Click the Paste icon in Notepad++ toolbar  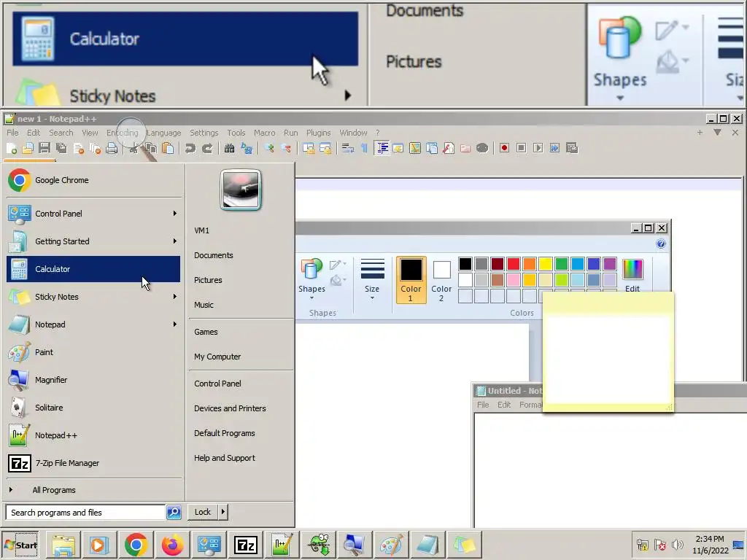[168, 149]
